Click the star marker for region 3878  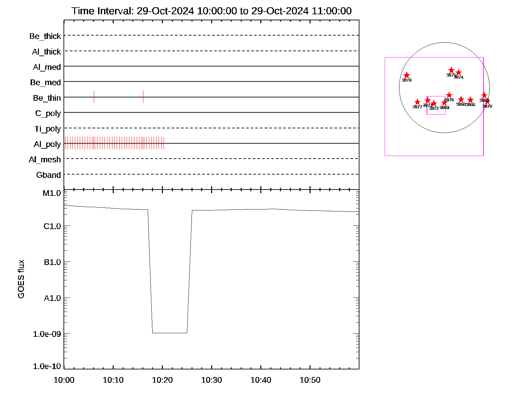point(406,75)
